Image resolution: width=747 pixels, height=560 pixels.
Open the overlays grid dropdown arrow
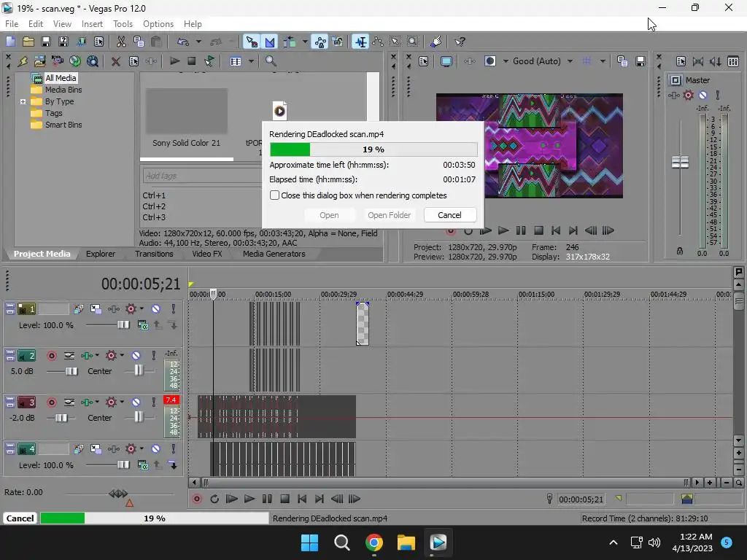pyautogui.click(x=603, y=61)
